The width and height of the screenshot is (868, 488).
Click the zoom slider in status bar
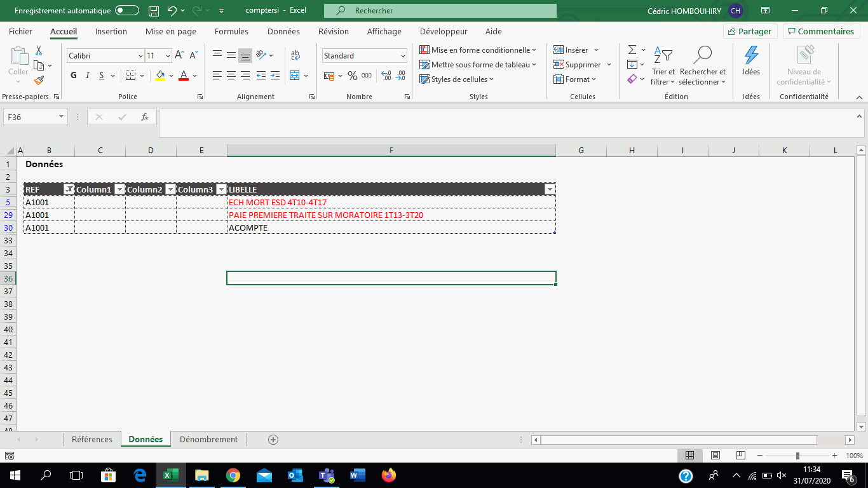(x=797, y=456)
